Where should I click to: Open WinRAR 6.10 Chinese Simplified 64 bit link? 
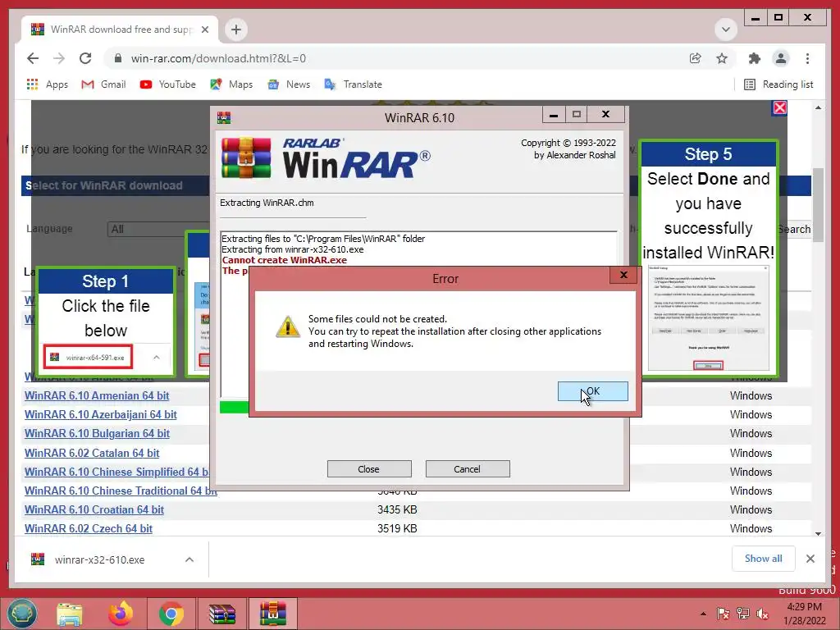(x=116, y=472)
